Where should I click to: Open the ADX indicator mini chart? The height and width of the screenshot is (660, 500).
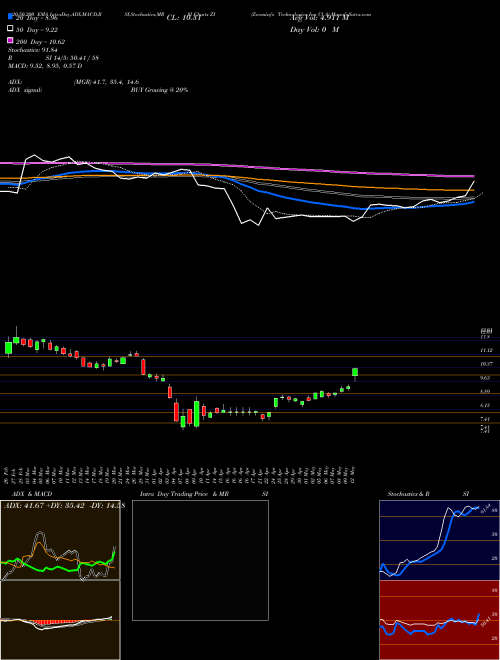click(60, 540)
